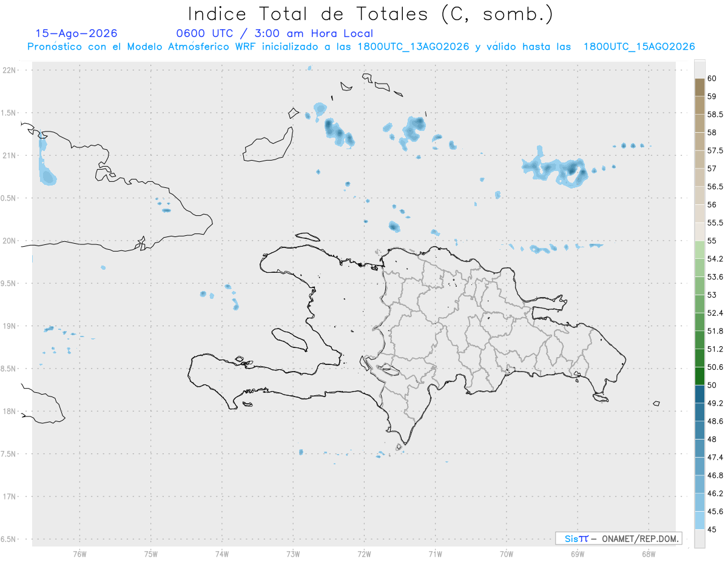Image resolution: width=728 pixels, height=562 pixels.
Task: Click the 70W longitude axis label
Action: tap(507, 554)
